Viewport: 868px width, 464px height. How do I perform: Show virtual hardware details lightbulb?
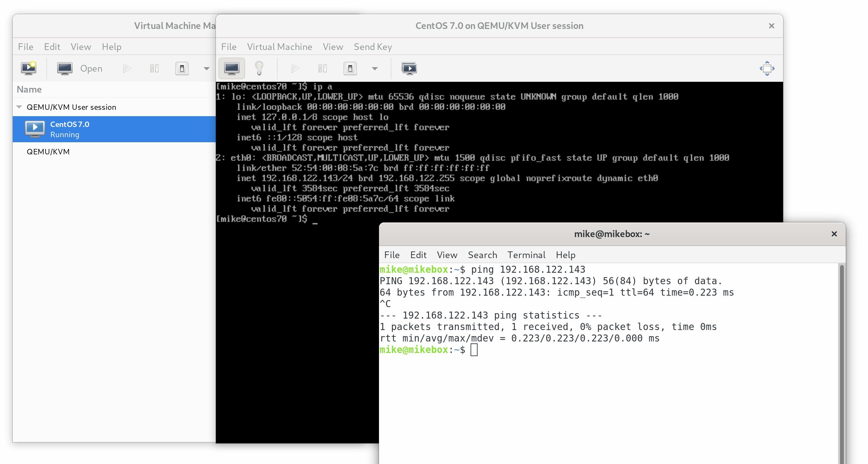tap(259, 68)
